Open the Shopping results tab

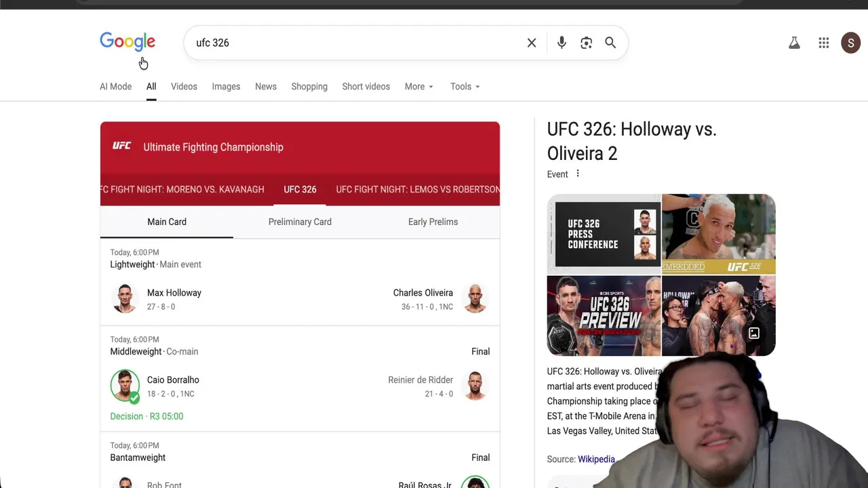(309, 87)
